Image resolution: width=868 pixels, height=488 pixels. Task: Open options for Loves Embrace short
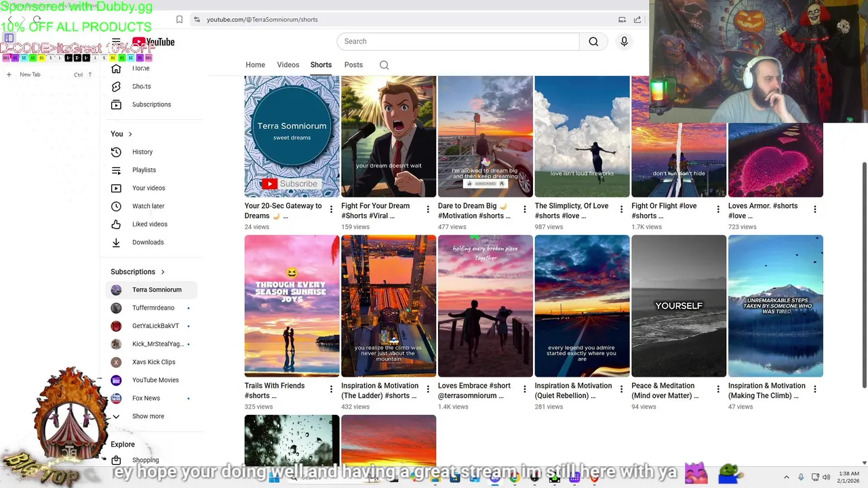point(524,389)
